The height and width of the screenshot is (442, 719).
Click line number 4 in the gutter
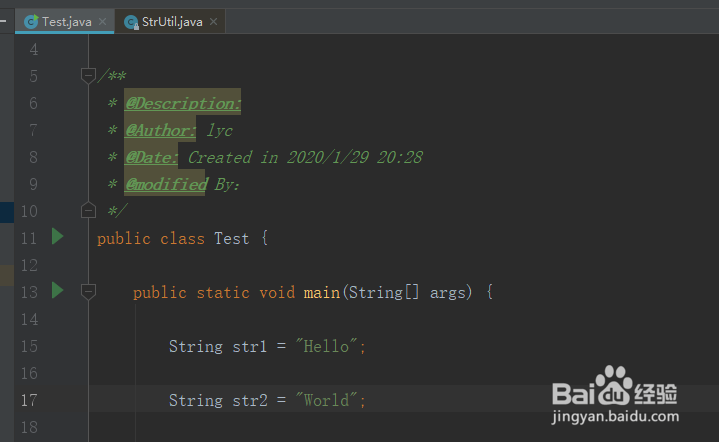tap(33, 49)
